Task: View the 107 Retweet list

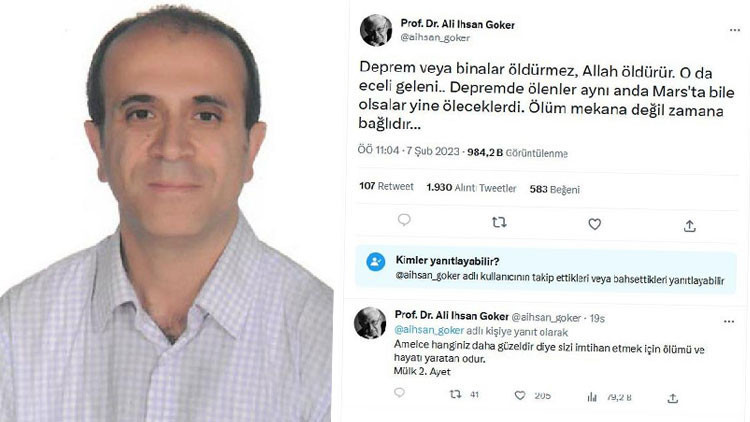Action: click(386, 186)
